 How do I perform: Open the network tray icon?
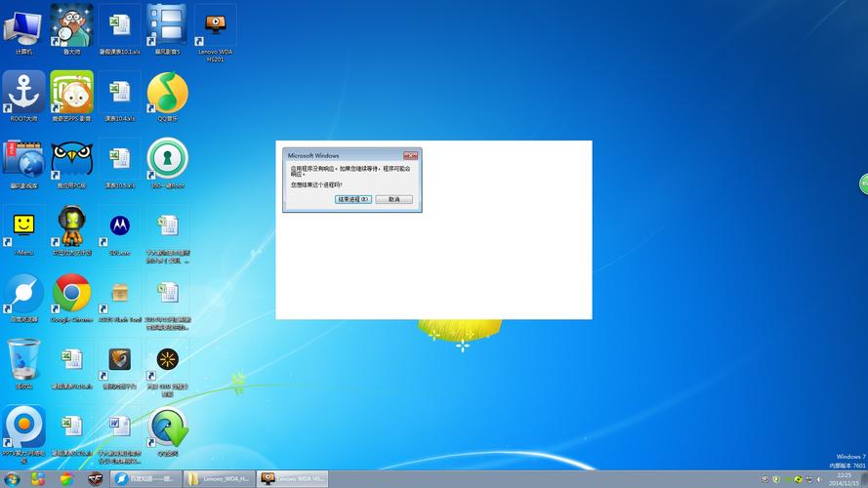point(808,479)
